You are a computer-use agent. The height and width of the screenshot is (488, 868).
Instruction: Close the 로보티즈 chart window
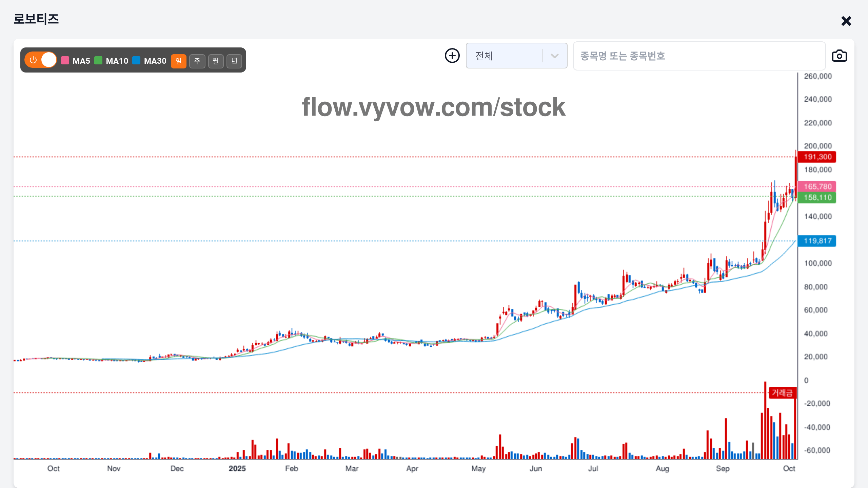(x=846, y=21)
